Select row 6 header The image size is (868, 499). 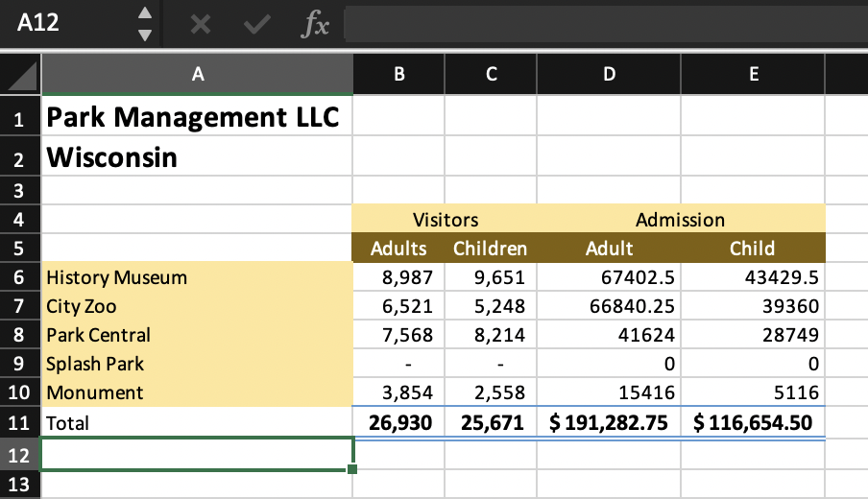[20, 277]
